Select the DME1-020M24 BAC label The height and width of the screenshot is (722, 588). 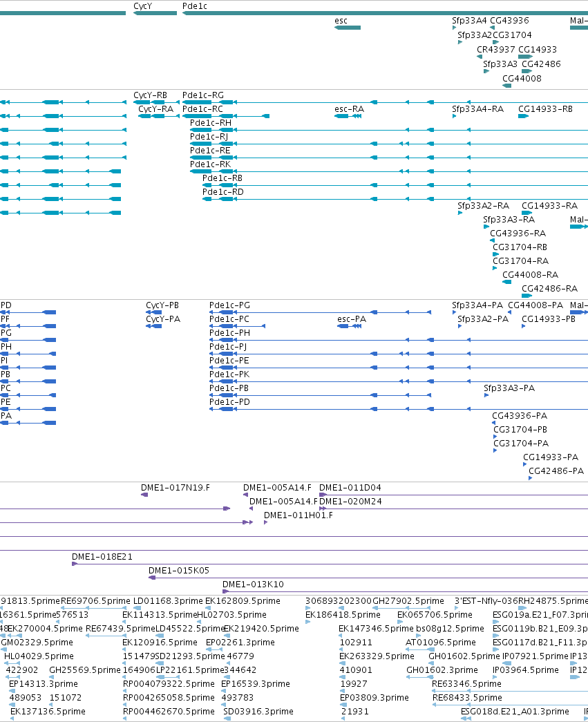[350, 502]
